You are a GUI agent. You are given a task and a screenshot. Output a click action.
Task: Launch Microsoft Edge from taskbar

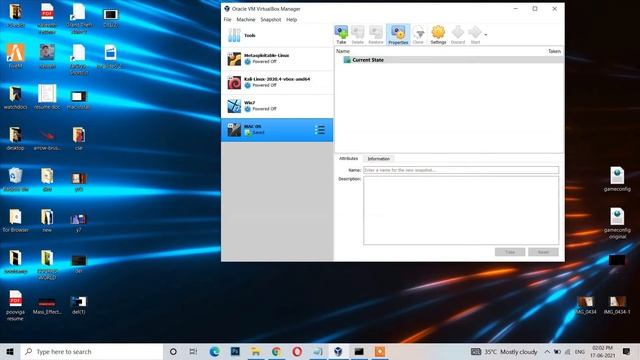[x=215, y=351]
